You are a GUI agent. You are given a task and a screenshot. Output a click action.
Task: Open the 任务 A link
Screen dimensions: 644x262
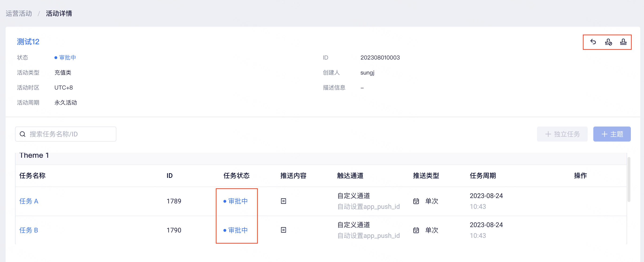tap(29, 201)
